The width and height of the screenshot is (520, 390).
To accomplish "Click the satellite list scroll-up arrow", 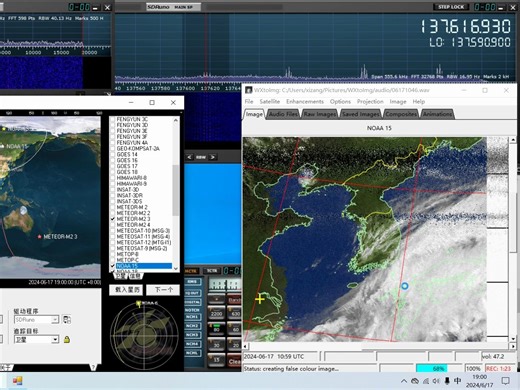I will (x=176, y=120).
